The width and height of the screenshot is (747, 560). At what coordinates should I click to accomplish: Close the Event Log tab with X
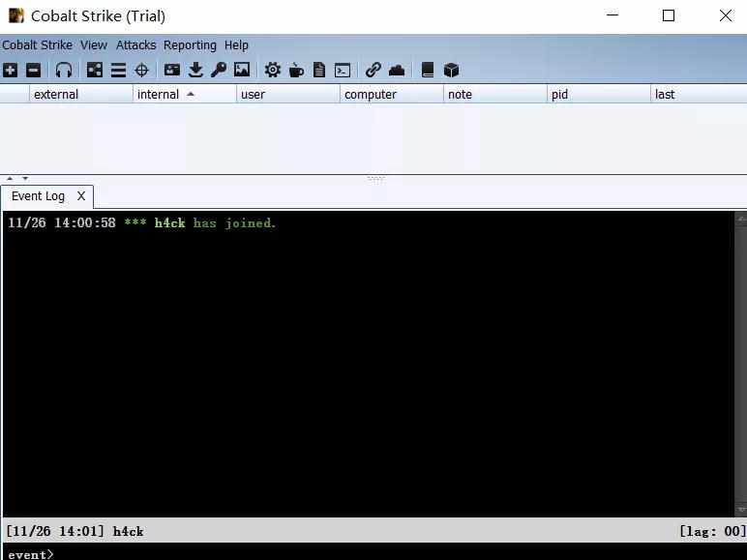click(81, 196)
